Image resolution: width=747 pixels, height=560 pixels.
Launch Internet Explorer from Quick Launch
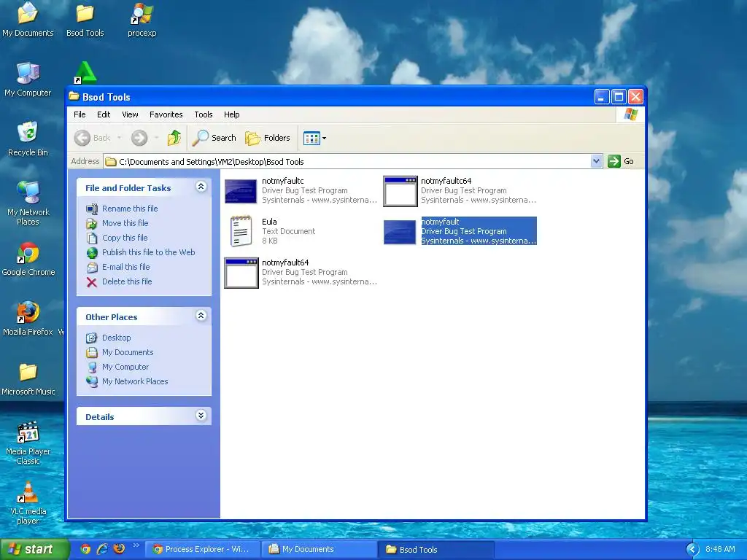coord(102,549)
